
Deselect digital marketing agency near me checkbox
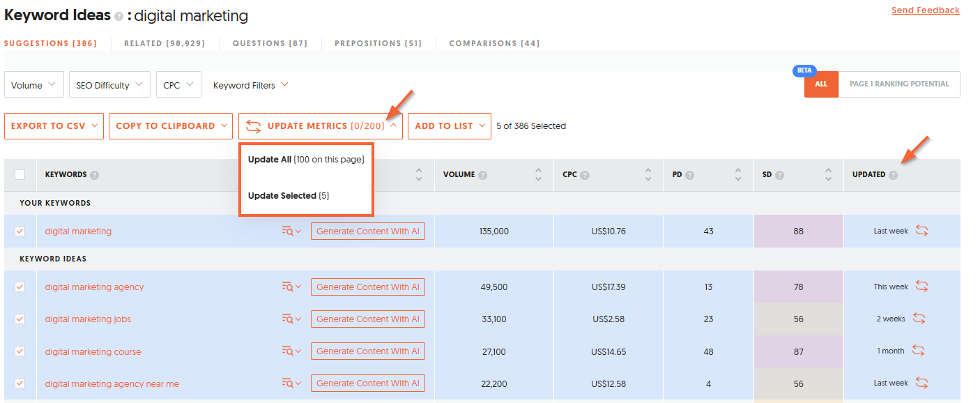point(20,383)
